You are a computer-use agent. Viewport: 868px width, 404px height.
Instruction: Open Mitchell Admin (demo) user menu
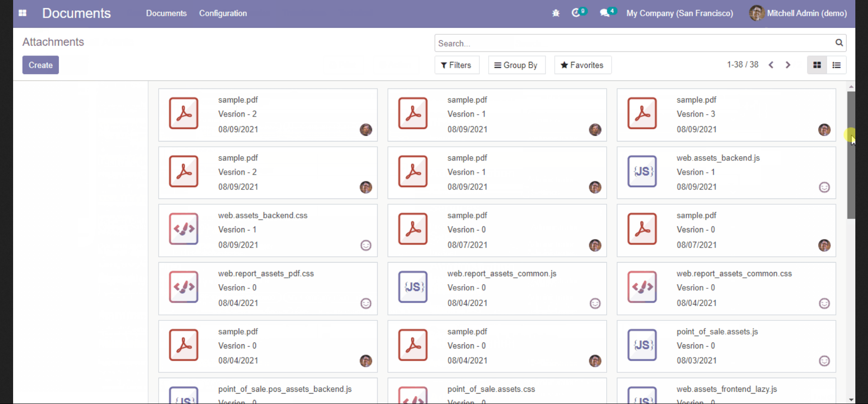(x=798, y=13)
